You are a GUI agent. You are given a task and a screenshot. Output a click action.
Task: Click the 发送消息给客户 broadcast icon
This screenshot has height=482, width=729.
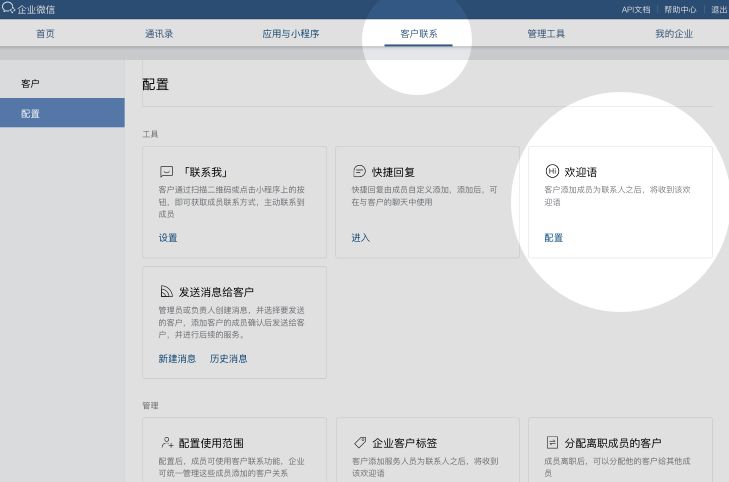[167, 292]
